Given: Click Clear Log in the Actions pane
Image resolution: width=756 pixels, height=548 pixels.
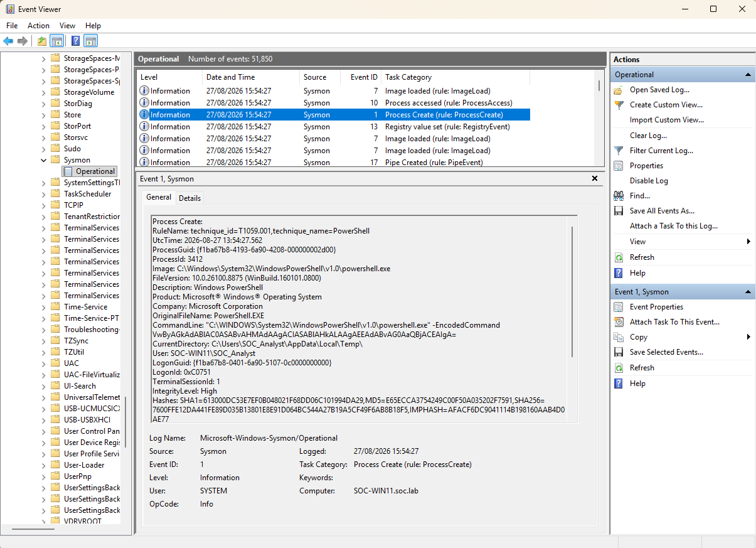Looking at the screenshot, I should (x=648, y=136).
